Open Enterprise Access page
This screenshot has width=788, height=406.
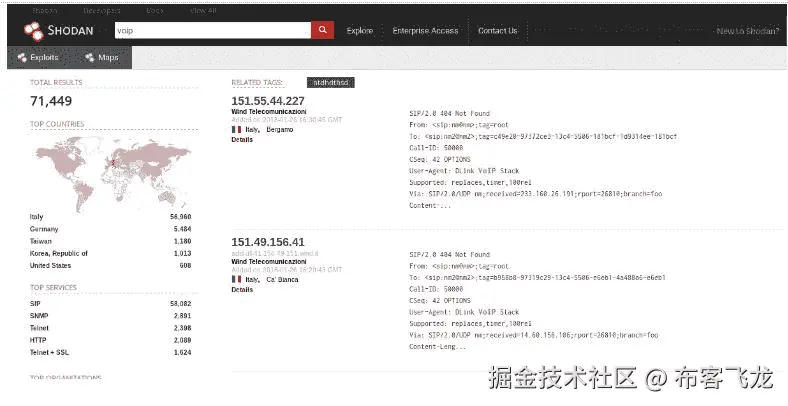(x=425, y=31)
